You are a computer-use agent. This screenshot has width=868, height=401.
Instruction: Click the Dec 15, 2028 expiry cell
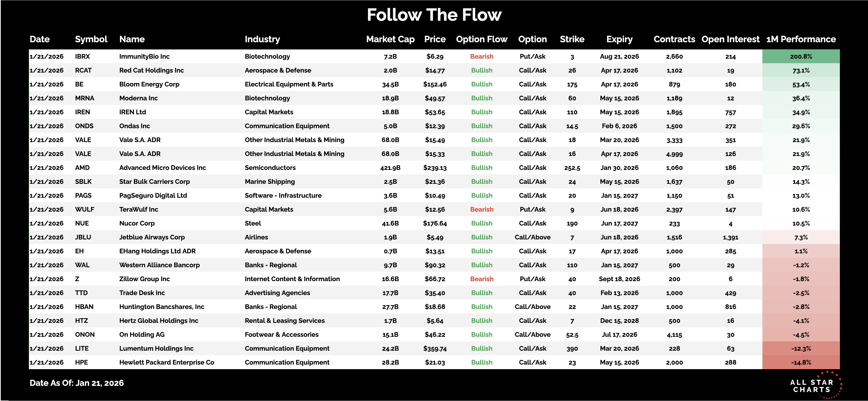coord(619,321)
